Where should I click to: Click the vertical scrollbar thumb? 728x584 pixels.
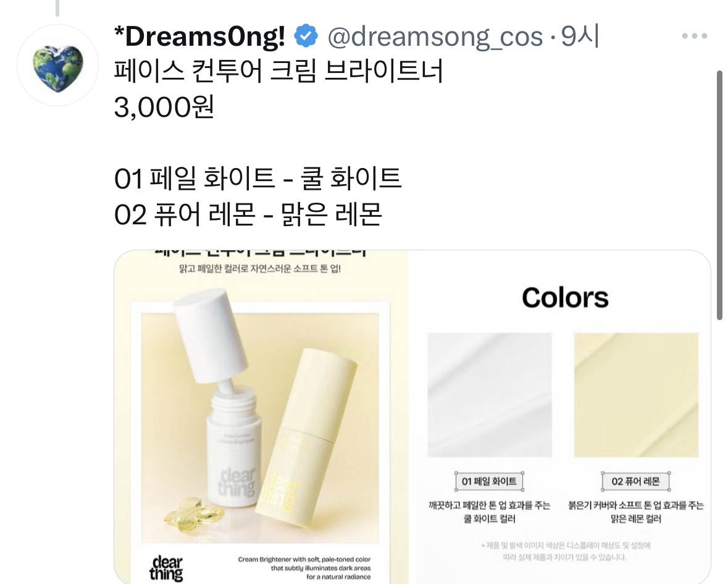point(719,195)
